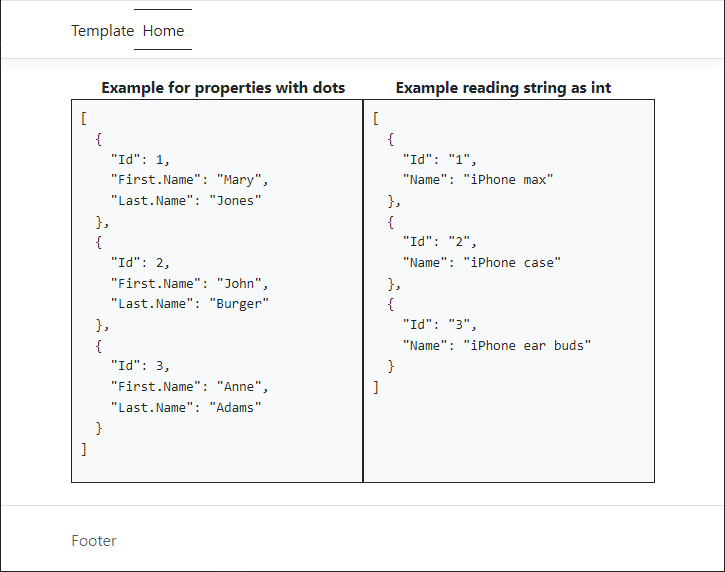This screenshot has height=572, width=725.
Task: Select the "Last.Name": "Jones" line
Action: point(185,200)
